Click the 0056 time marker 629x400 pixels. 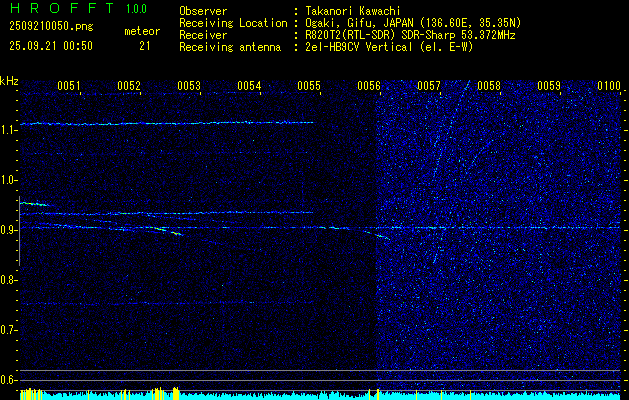tap(369, 85)
